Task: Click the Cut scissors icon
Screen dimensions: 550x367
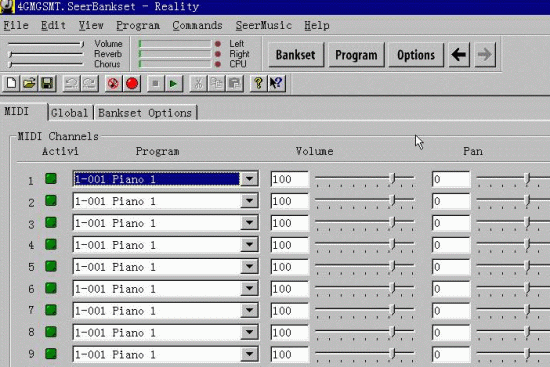Action: point(198,84)
